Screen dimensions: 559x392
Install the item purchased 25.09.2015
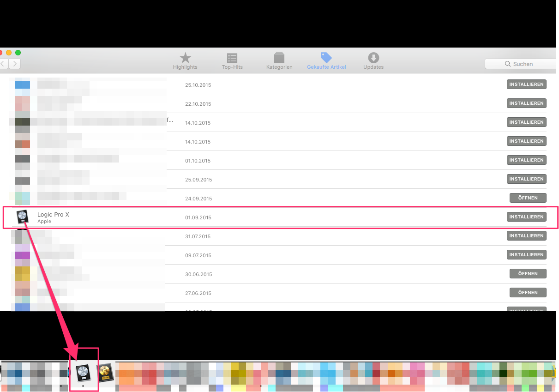[526, 179]
